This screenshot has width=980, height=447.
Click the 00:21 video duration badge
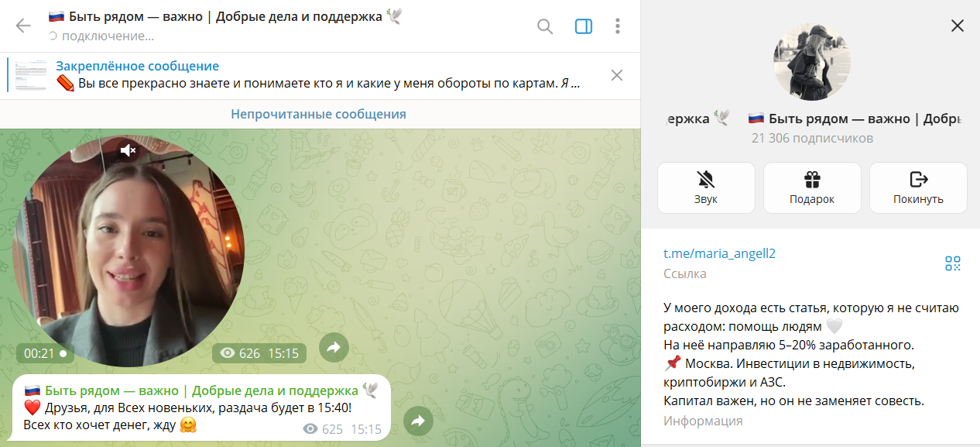(x=45, y=353)
